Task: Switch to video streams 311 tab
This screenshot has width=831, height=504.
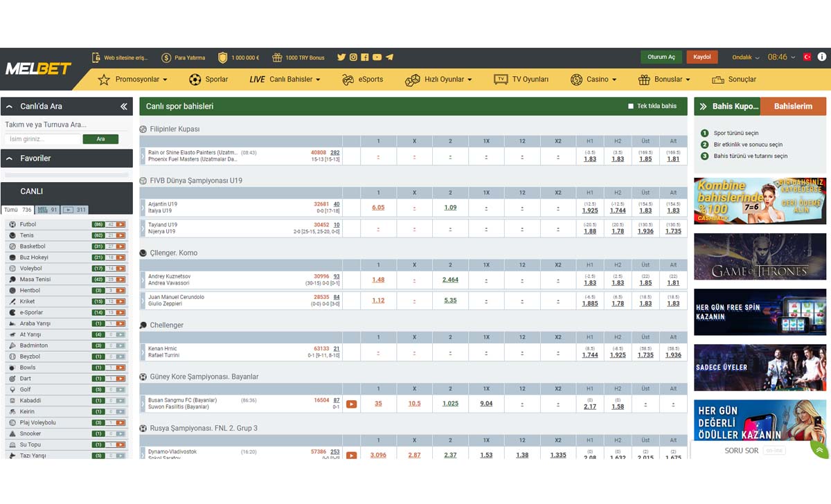Action: 75,210
